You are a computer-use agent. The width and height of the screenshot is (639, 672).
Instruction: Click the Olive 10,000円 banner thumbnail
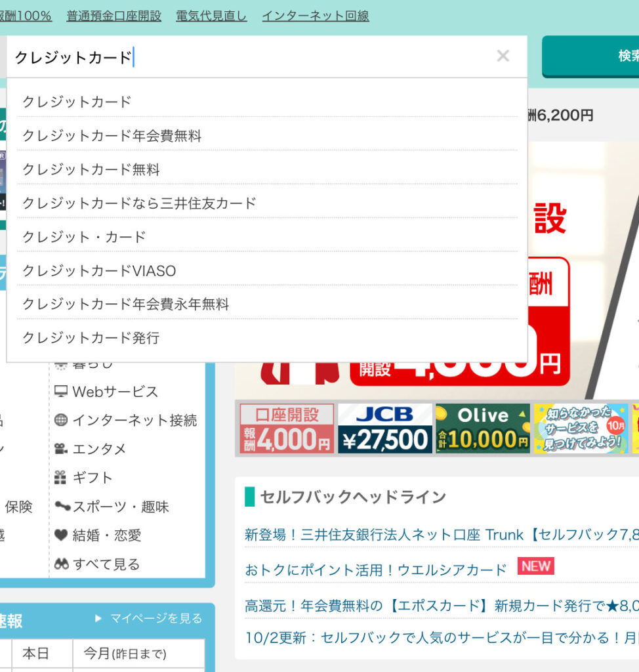482,429
